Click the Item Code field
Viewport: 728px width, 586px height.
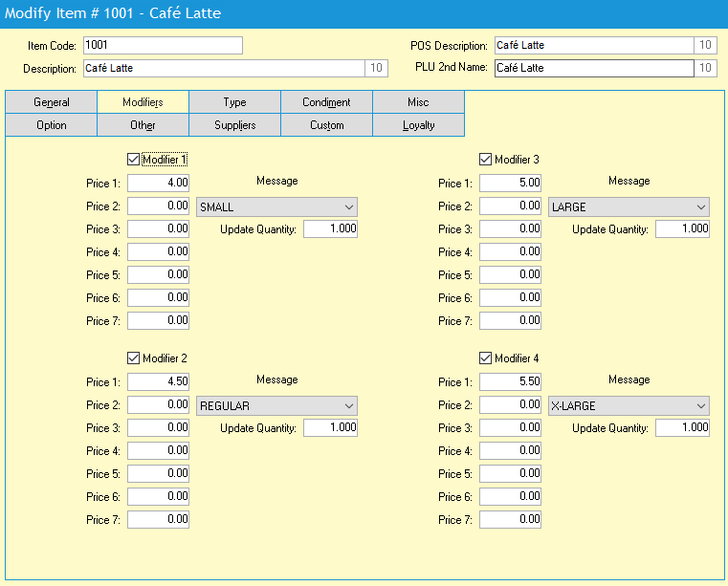click(163, 45)
